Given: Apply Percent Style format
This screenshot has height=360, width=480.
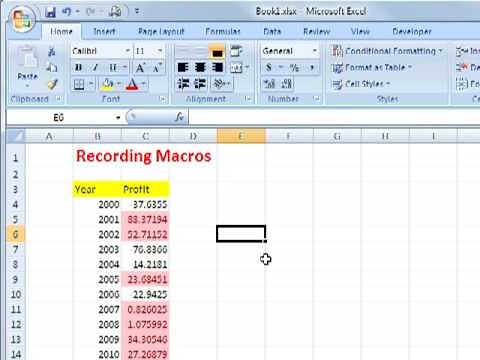Looking at the screenshot, I should pyautogui.click(x=294, y=68).
